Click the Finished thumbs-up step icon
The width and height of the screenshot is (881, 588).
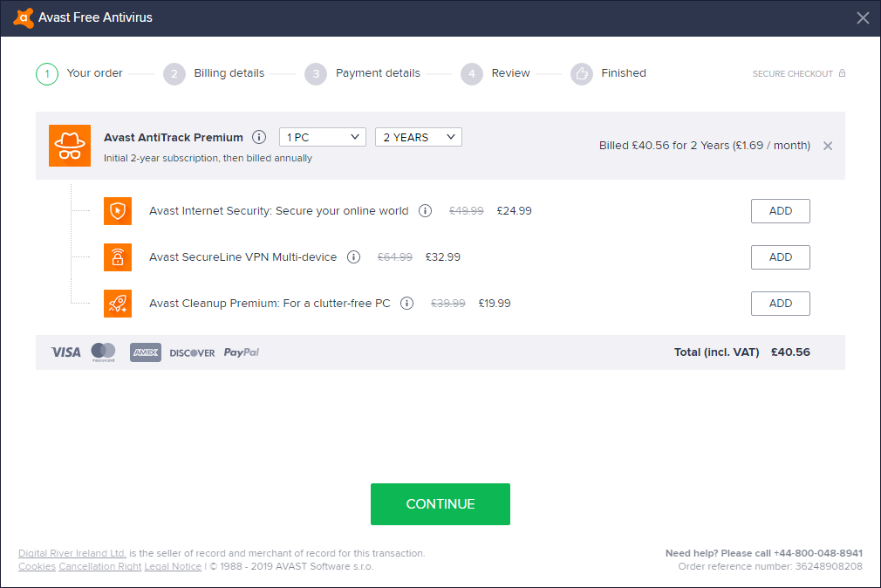click(x=582, y=73)
